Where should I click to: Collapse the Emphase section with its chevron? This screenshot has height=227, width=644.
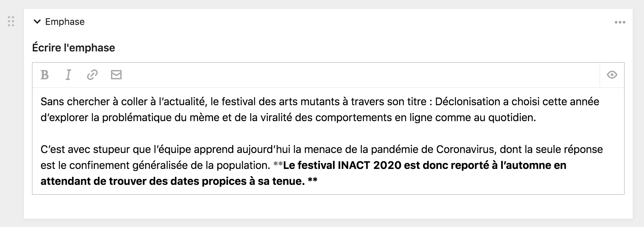pos(36,21)
